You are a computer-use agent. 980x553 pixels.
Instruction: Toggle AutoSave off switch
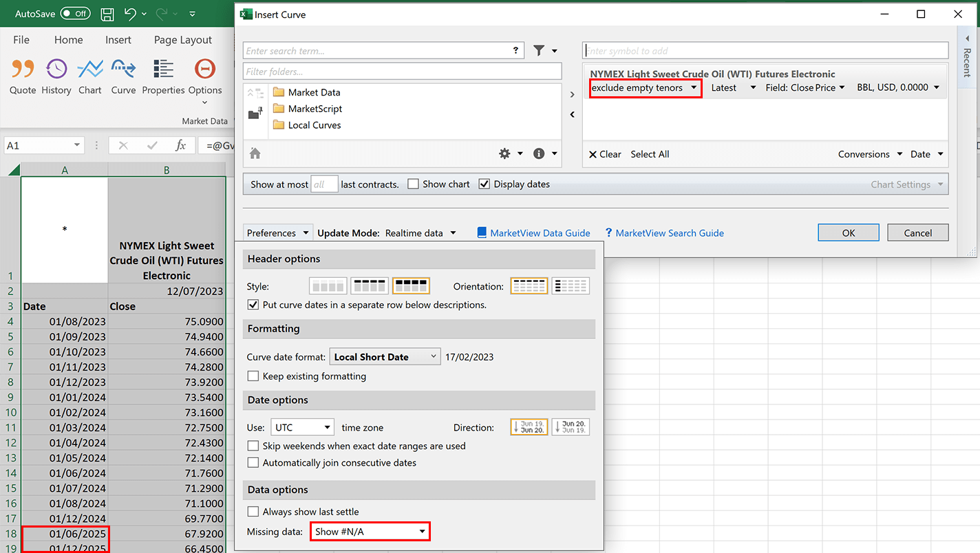tap(75, 14)
